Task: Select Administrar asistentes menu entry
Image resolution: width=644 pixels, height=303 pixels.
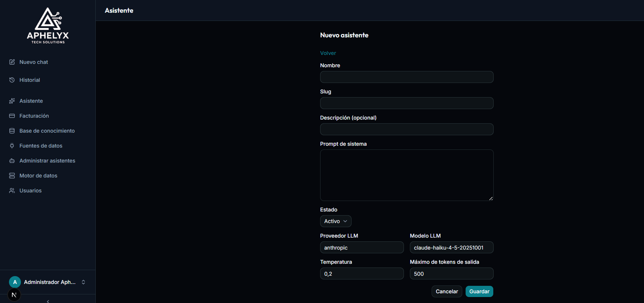Action: (x=47, y=161)
